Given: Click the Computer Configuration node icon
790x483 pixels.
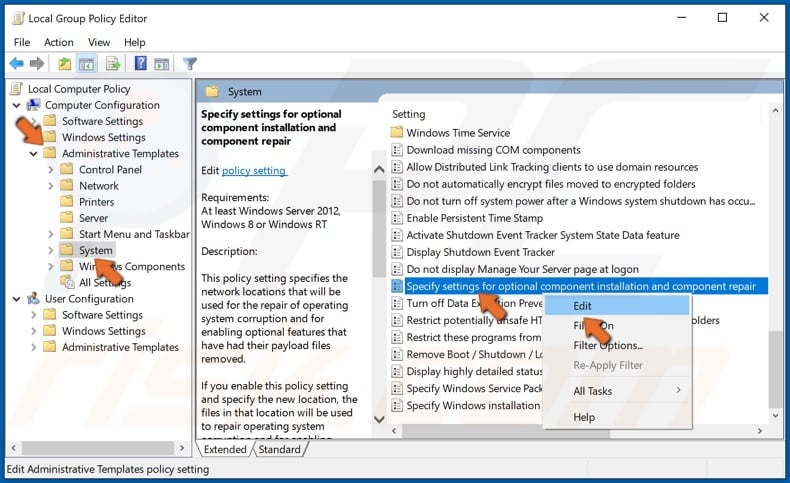Looking at the screenshot, I should pyautogui.click(x=33, y=105).
